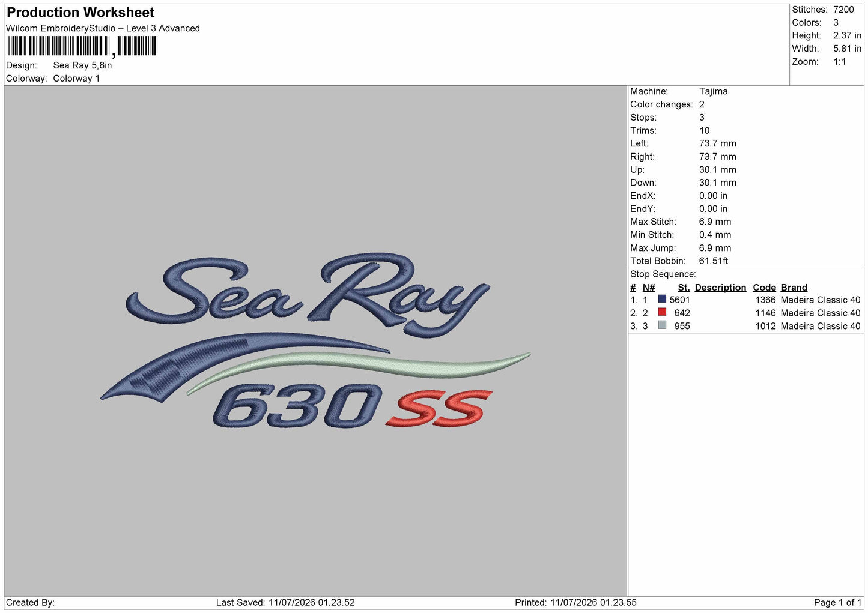Click the barcode under the header
The width and height of the screenshot is (868, 613).
(x=83, y=46)
